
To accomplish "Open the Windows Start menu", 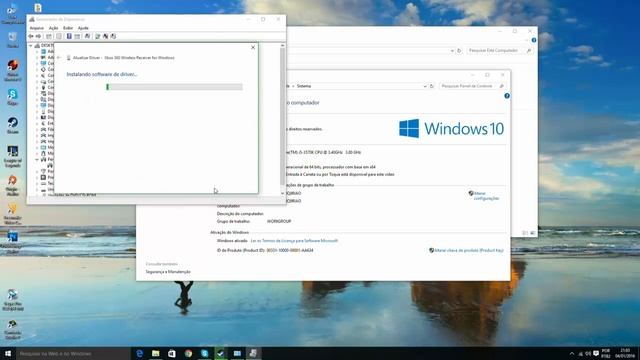I will (x=8, y=353).
